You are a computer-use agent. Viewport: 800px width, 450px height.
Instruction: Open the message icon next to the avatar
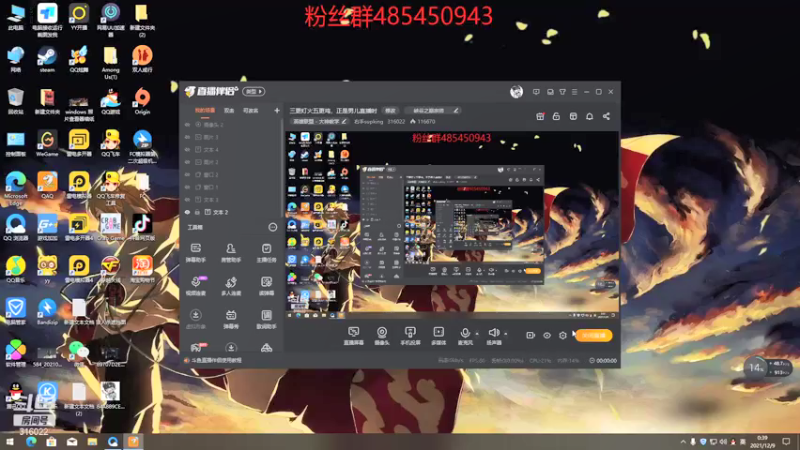(x=536, y=92)
